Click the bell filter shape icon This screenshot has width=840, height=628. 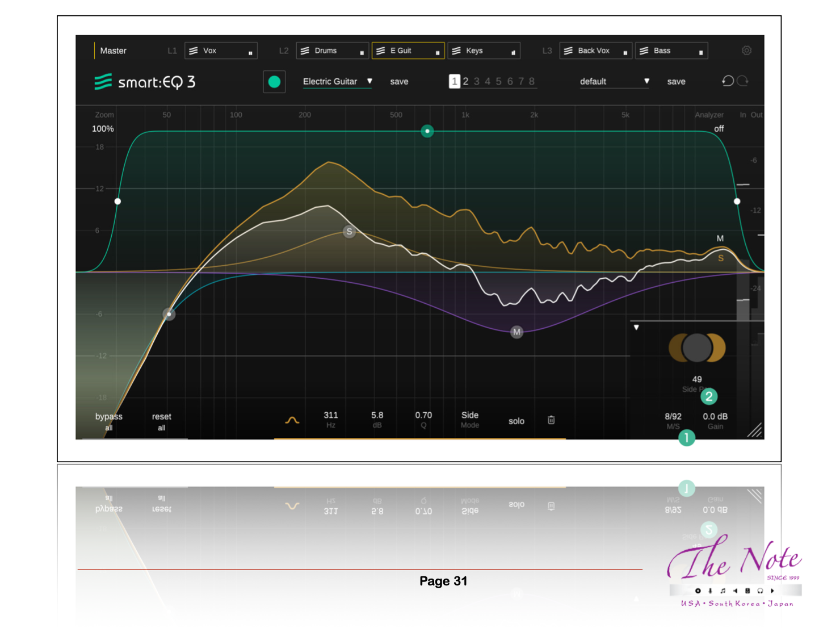[292, 421]
